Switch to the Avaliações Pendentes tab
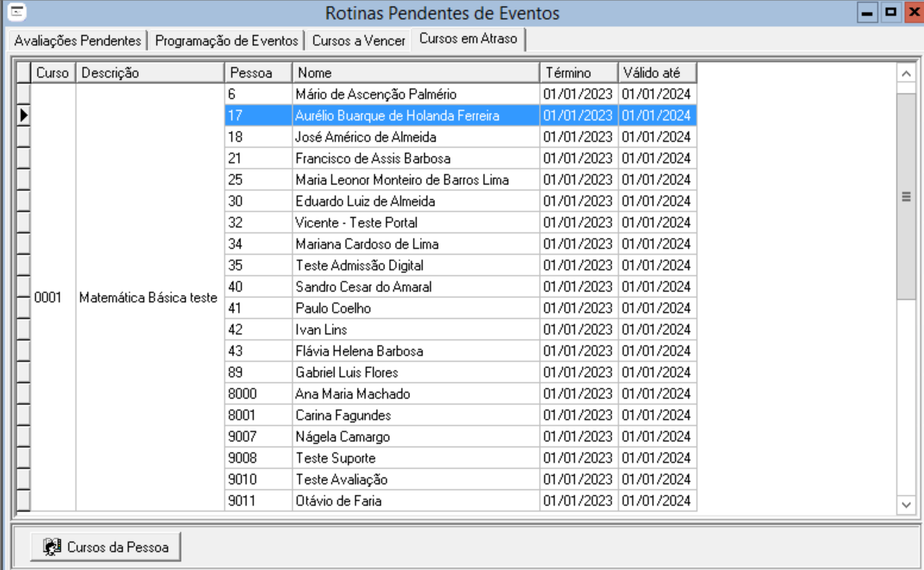 click(78, 40)
